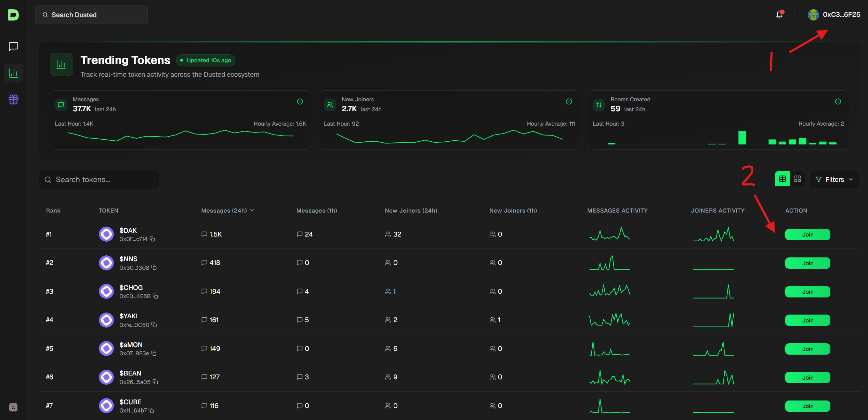Click the Rank column header

53,211
